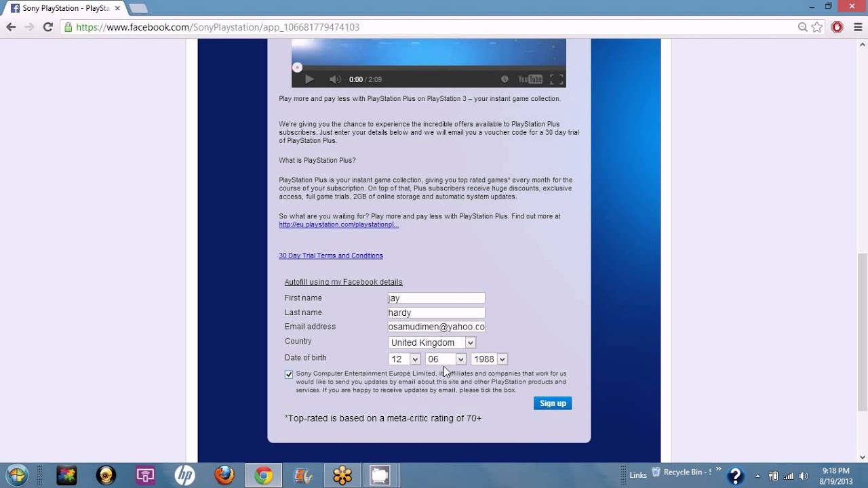Image resolution: width=868 pixels, height=488 pixels.
Task: Click the battery power tray icon
Action: click(x=773, y=476)
